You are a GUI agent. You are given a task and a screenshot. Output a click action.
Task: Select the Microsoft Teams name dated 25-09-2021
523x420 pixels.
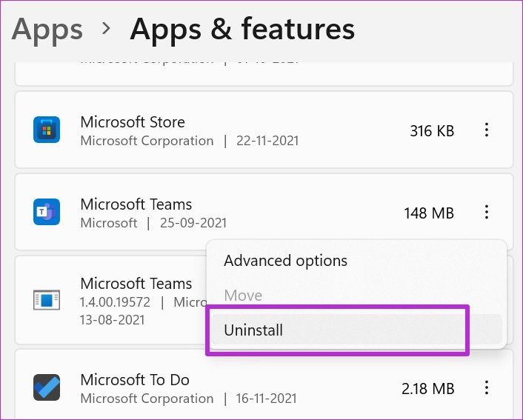136,204
